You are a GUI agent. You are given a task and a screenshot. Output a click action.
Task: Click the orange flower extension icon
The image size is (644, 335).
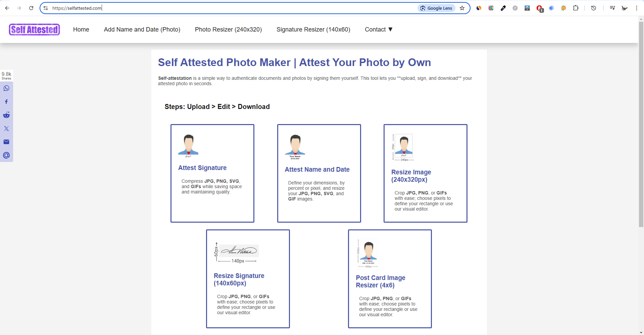(x=563, y=8)
